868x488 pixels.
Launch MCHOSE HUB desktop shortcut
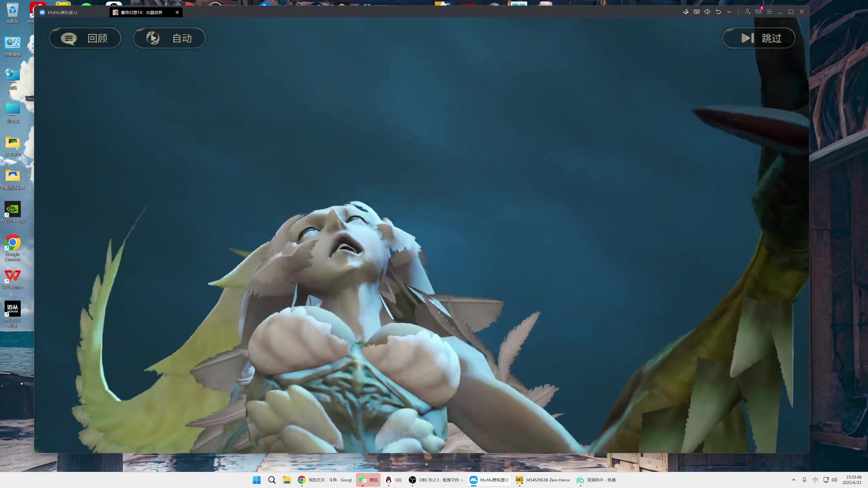click(x=13, y=314)
